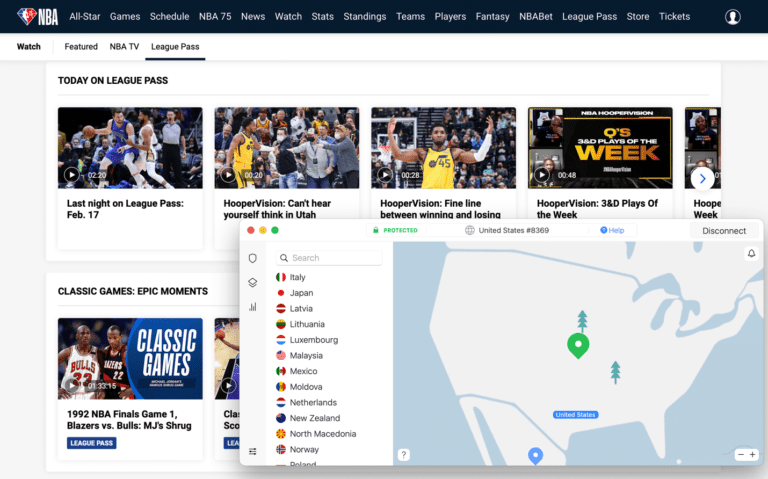Open Tickets in the NBA header
The image size is (768, 479).
click(674, 17)
